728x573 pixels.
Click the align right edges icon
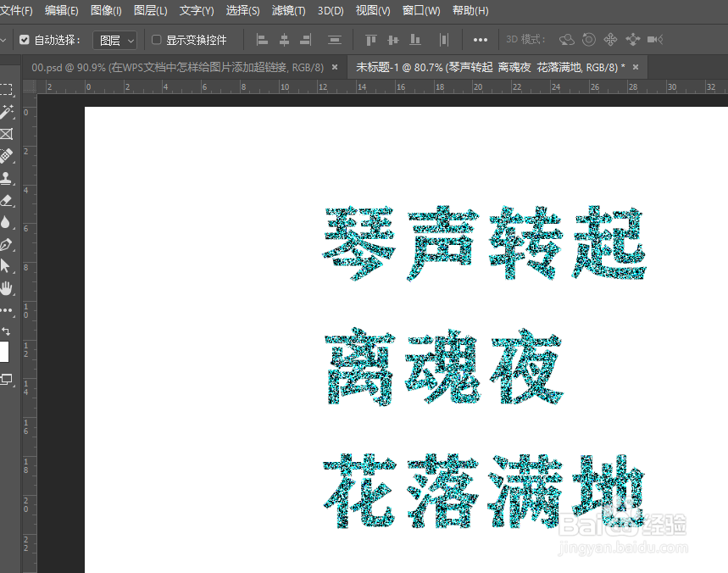pyautogui.click(x=305, y=40)
